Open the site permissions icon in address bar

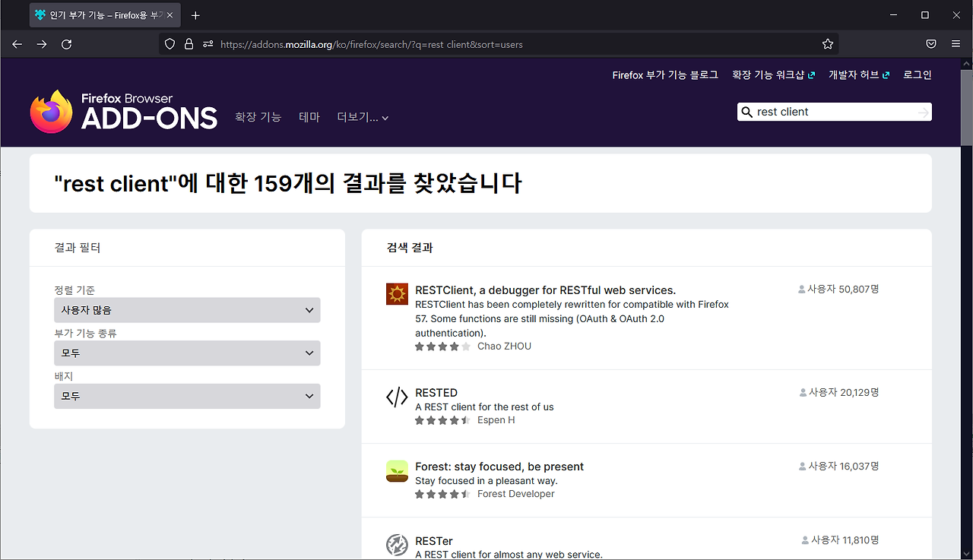click(x=208, y=44)
